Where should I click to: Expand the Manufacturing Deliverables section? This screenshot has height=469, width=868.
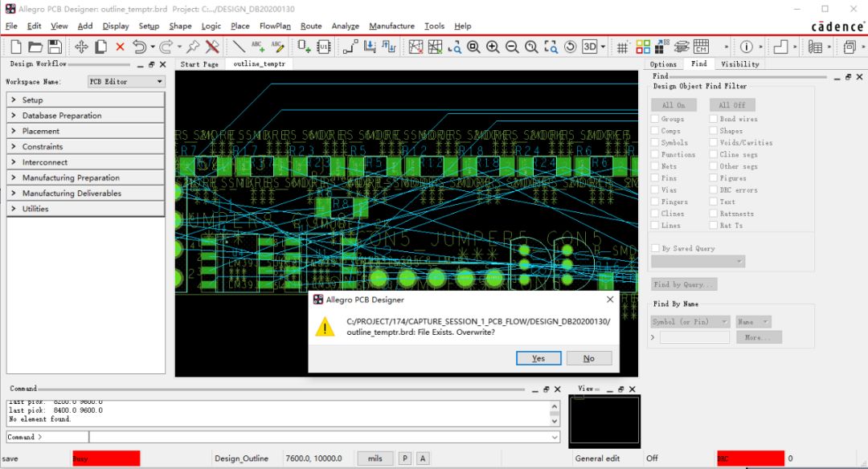coord(86,193)
